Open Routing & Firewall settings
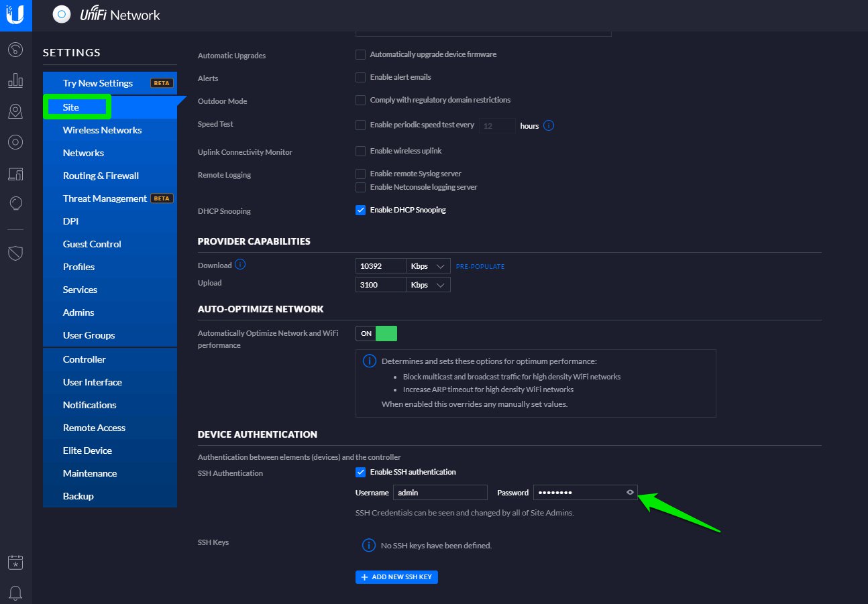Image resolution: width=868 pixels, height=604 pixels. (101, 176)
